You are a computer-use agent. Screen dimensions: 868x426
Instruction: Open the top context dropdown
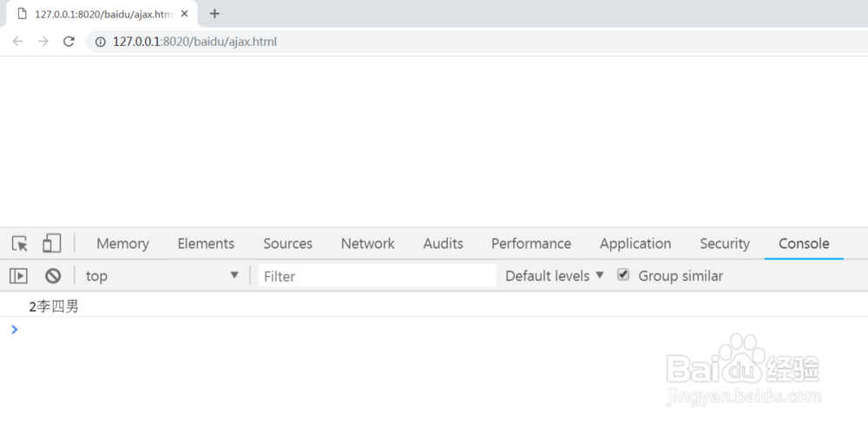(162, 276)
